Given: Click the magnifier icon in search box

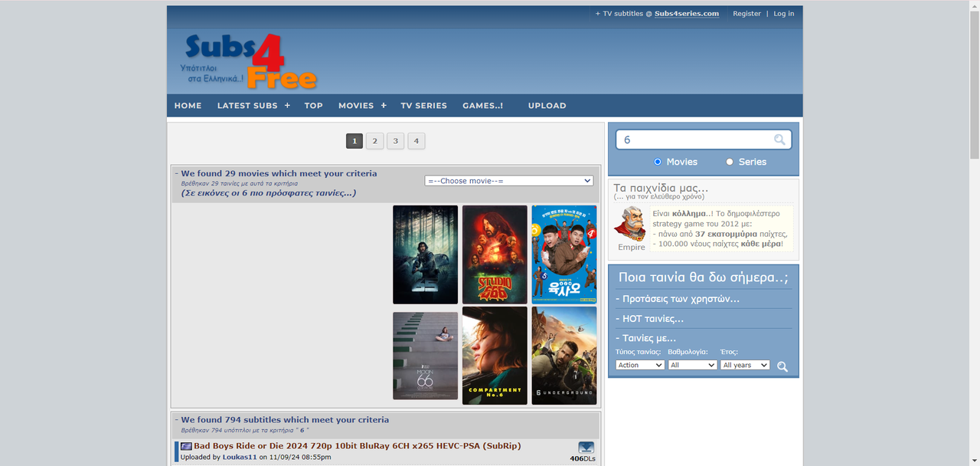Looking at the screenshot, I should tap(779, 139).
